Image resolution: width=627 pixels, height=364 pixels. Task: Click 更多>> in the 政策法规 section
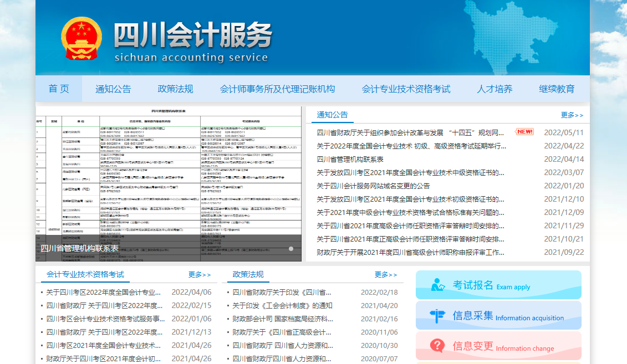[385, 274]
